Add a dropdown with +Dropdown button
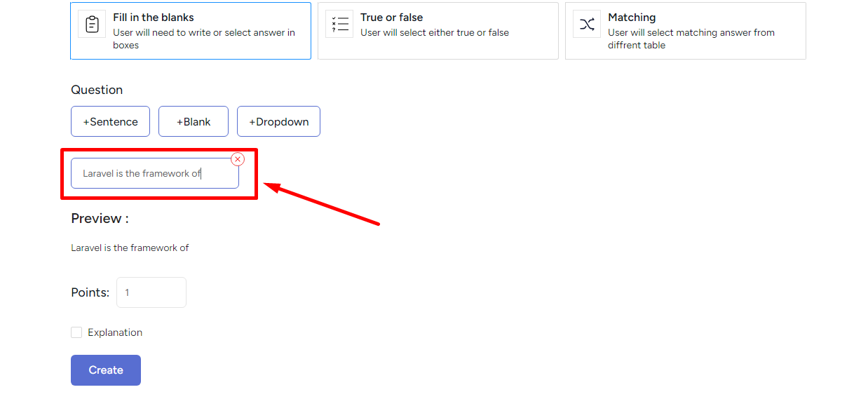 coord(278,121)
